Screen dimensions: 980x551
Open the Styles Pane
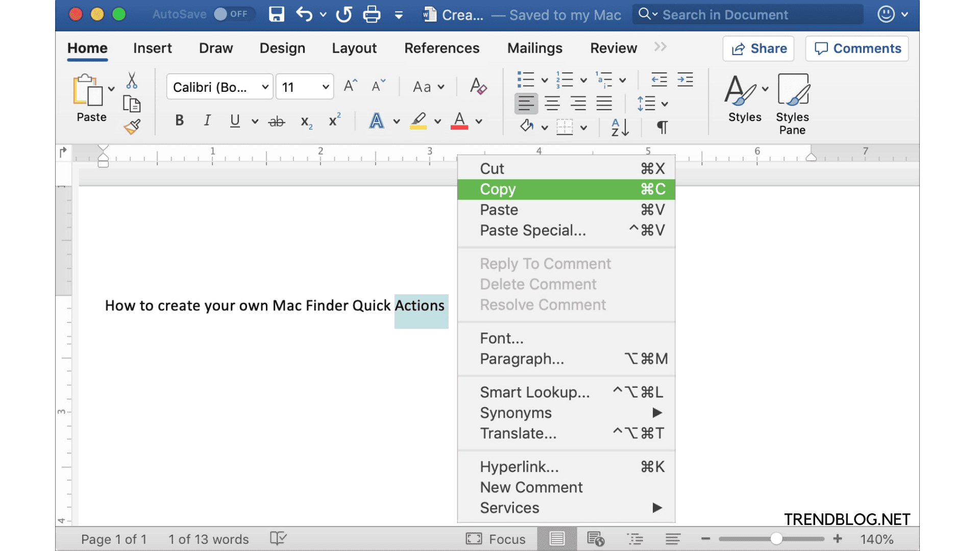point(792,102)
